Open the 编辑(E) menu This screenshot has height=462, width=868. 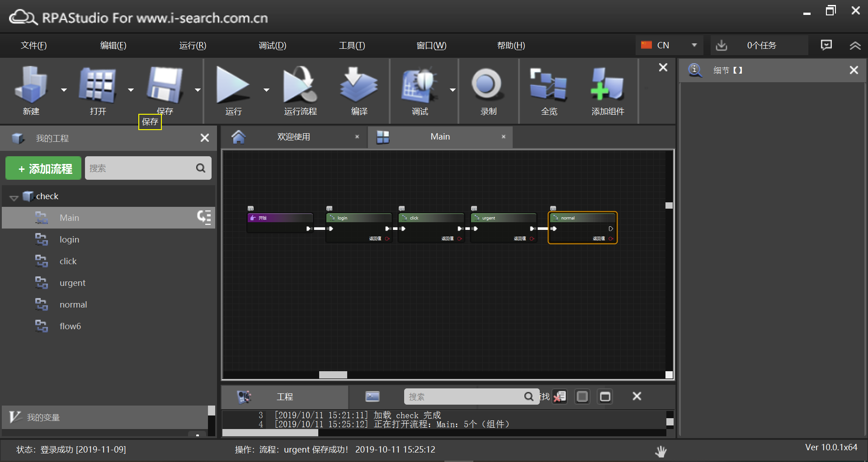coord(113,45)
